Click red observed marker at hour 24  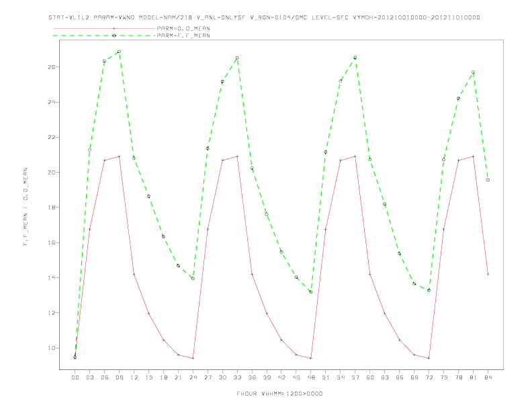pyautogui.click(x=193, y=358)
